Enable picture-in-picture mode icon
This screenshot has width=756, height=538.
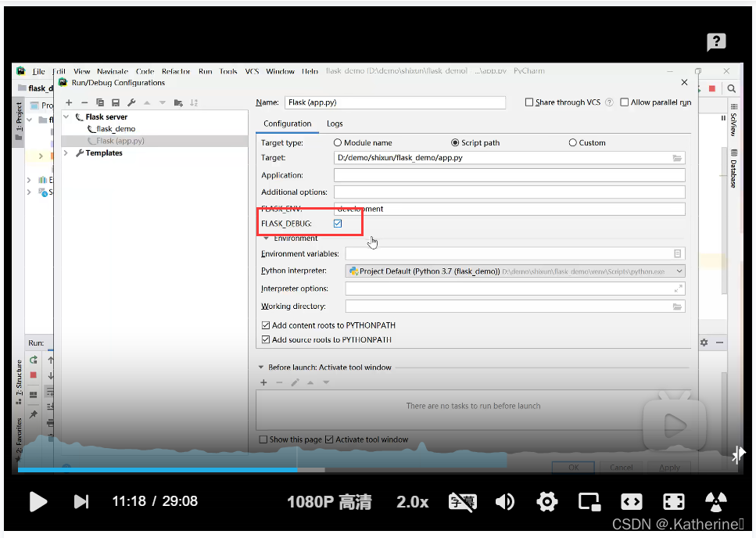click(589, 502)
